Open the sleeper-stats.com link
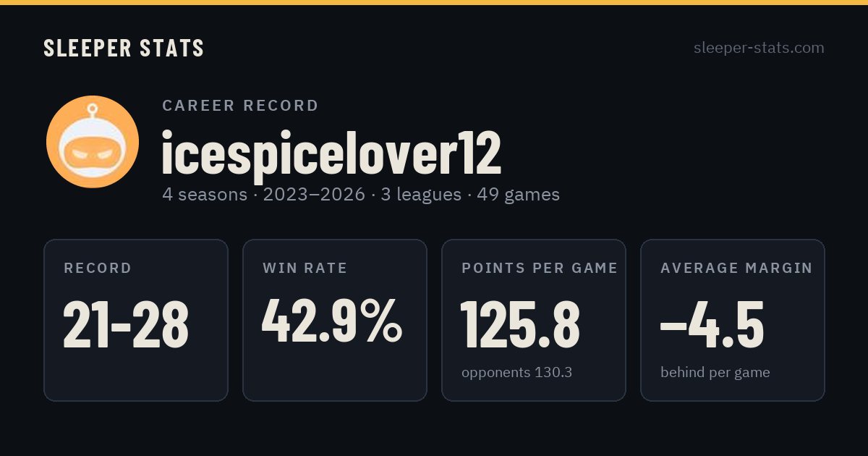Screen dimensions: 868x456 tap(759, 48)
